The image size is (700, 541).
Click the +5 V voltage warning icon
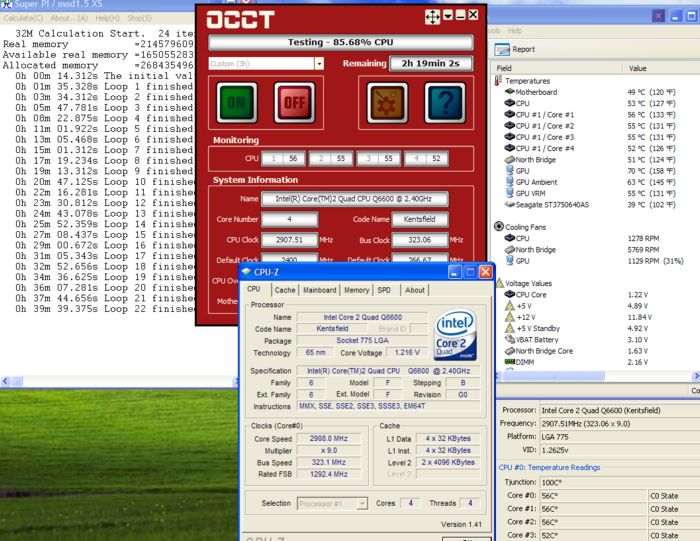coord(510,306)
